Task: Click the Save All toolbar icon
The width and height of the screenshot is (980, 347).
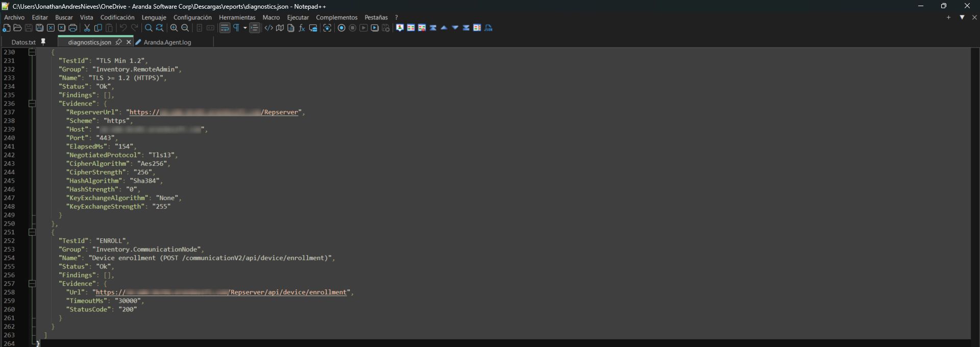Action: [x=40, y=28]
